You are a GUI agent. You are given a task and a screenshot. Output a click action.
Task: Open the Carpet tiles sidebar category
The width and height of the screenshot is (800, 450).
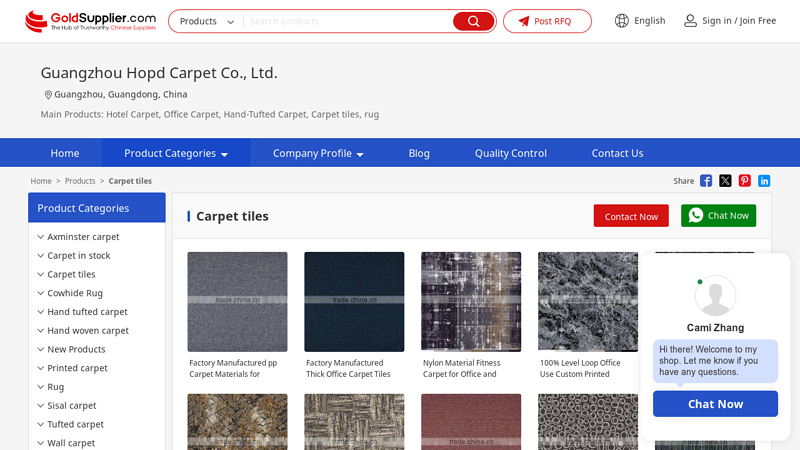tap(71, 274)
